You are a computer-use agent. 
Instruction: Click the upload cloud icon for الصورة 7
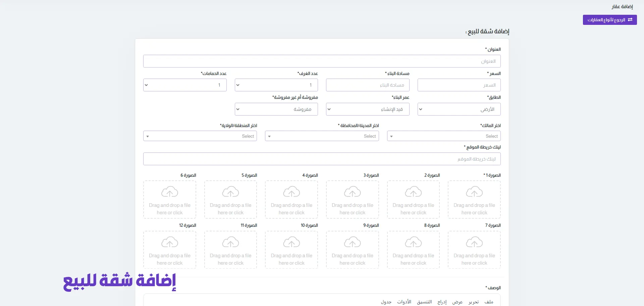pyautogui.click(x=474, y=242)
